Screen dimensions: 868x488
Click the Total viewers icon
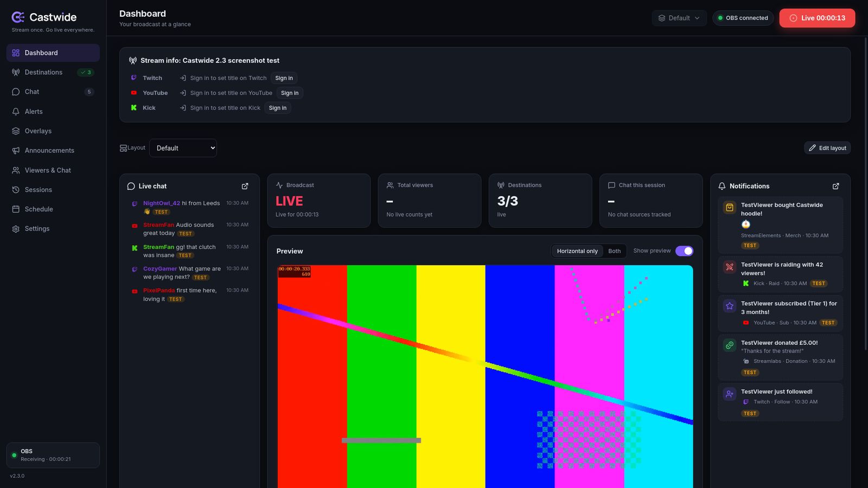(390, 185)
